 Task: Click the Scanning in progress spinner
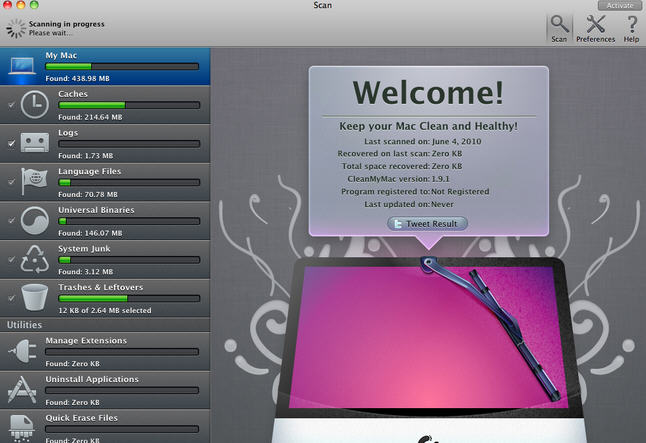point(16,27)
